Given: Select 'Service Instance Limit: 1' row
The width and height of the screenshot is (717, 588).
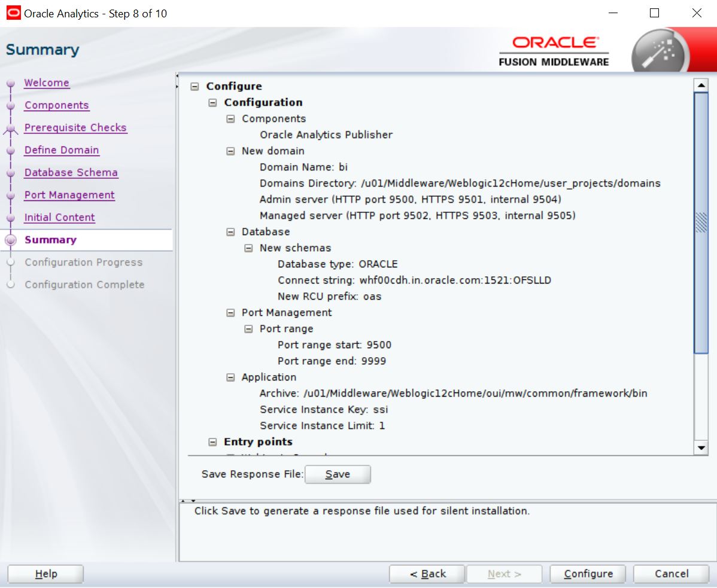Looking at the screenshot, I should coord(323,426).
